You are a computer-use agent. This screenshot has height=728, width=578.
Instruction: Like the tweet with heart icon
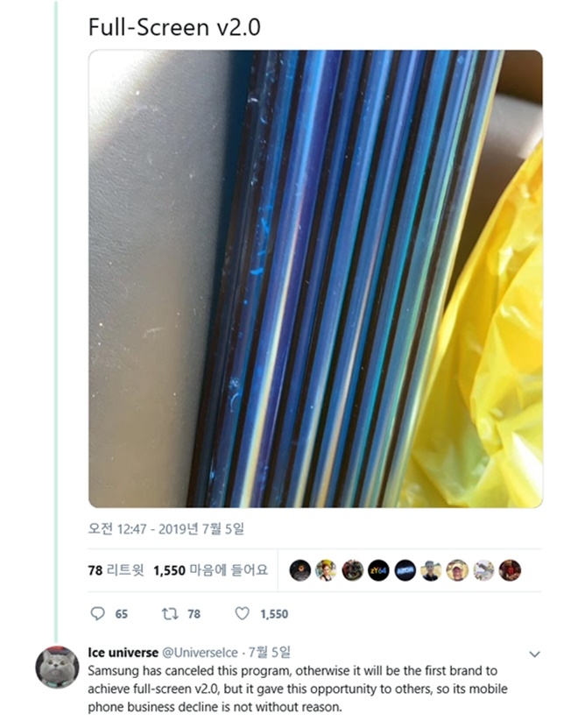pyautogui.click(x=242, y=614)
